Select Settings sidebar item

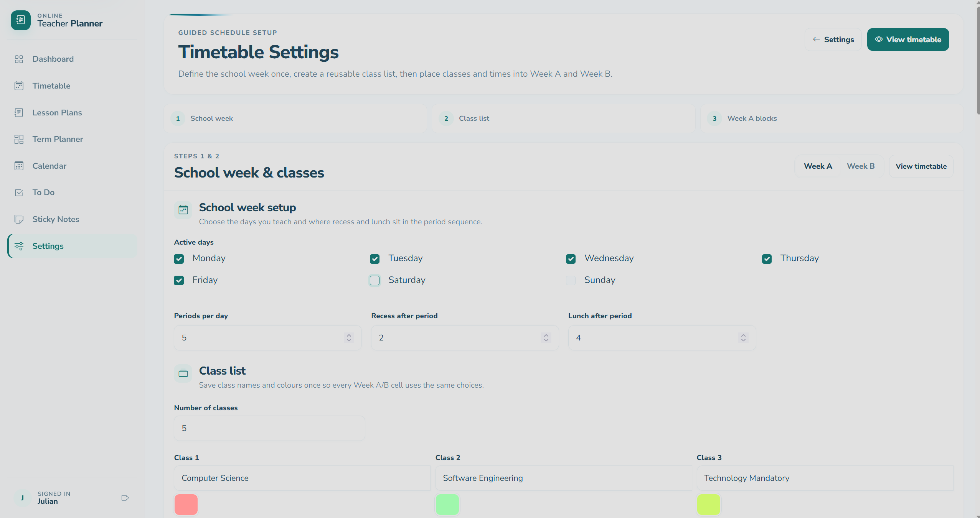[73, 246]
